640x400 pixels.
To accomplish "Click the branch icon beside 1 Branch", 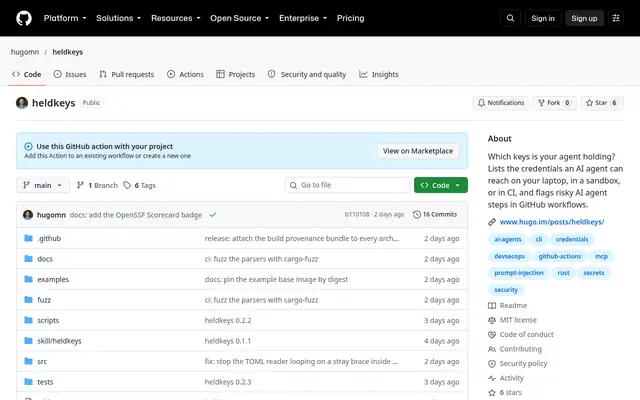I will (80, 185).
